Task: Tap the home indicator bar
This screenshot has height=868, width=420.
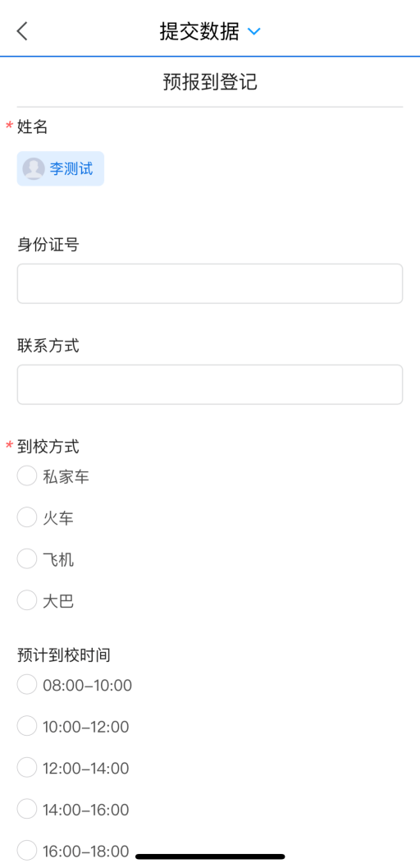Action: tap(210, 857)
